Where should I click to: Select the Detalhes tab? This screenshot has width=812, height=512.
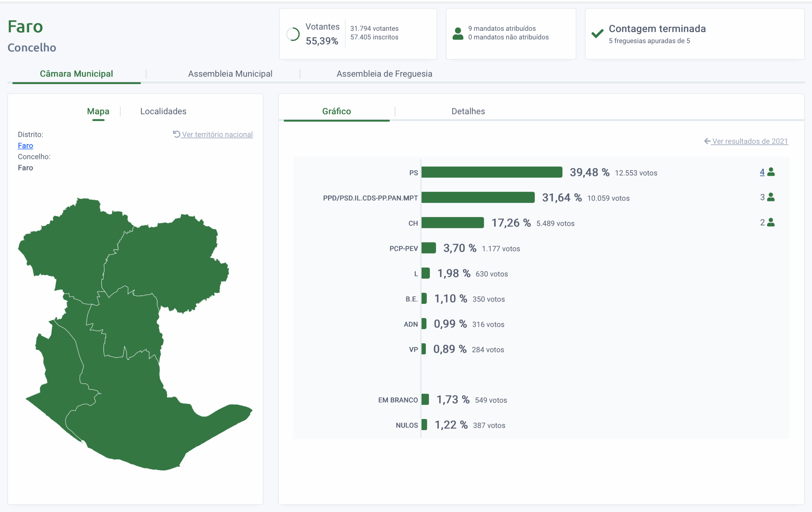(x=468, y=111)
